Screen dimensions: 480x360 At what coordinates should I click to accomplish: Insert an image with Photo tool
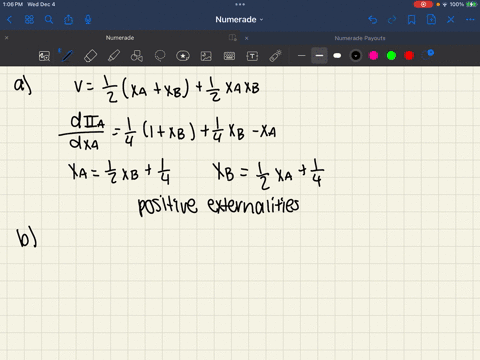click(x=206, y=56)
